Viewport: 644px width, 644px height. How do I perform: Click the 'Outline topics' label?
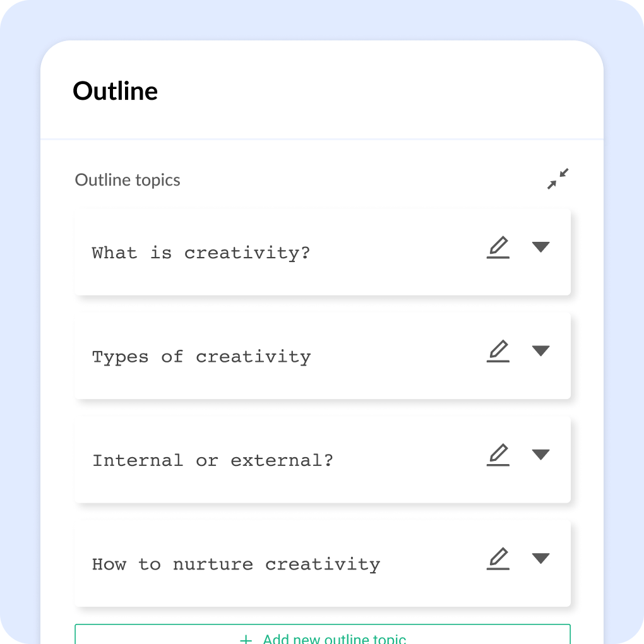pyautogui.click(x=127, y=180)
